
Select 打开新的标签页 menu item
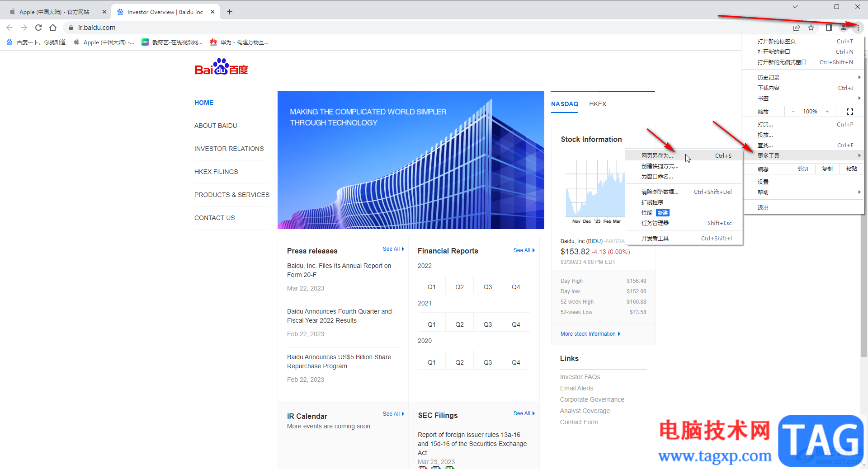point(803,41)
